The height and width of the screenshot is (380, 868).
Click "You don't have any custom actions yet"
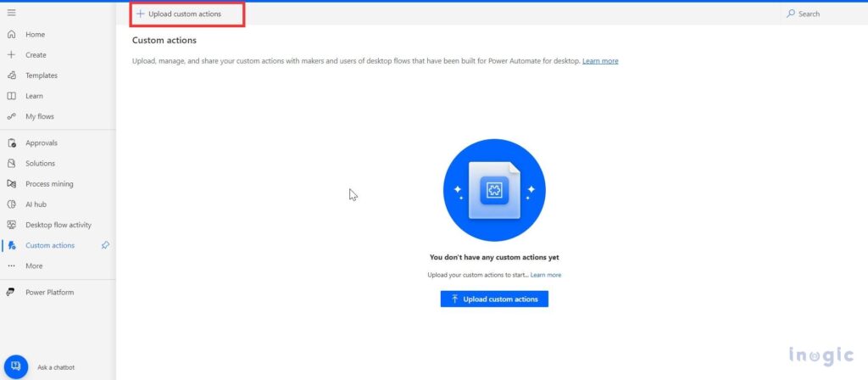494,258
